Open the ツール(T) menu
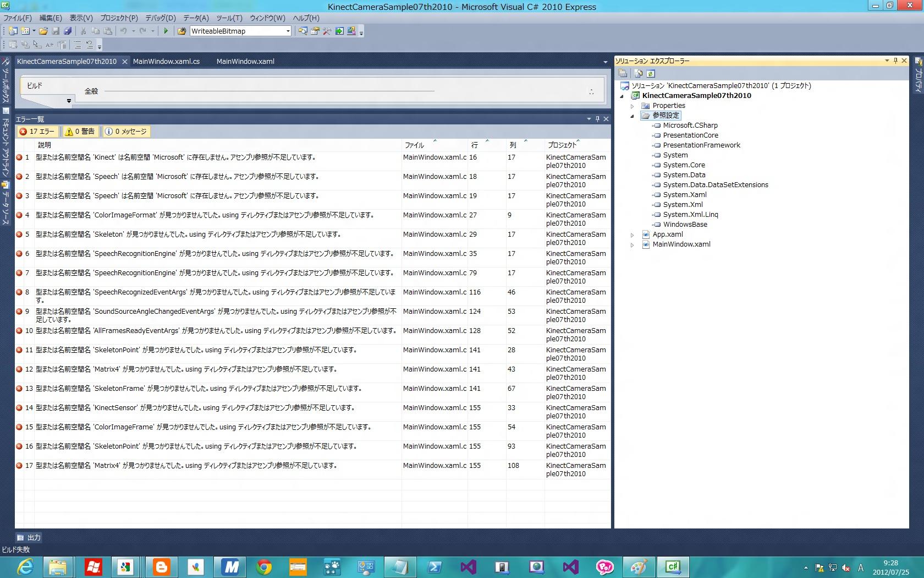The image size is (924, 578). (x=229, y=18)
